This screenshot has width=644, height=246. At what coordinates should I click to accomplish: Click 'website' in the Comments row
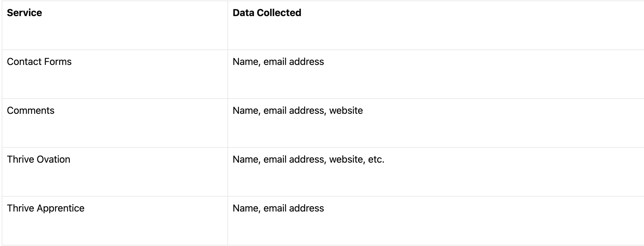346,110
